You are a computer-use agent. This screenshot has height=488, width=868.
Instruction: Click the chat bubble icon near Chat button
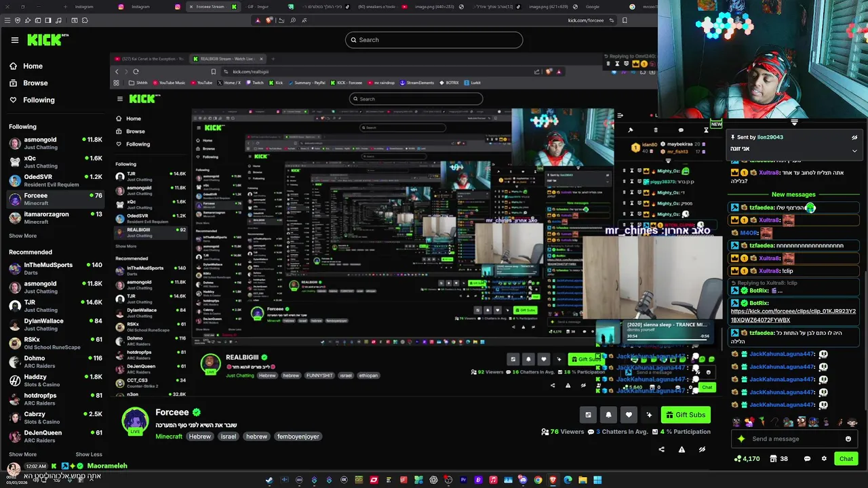coord(807,459)
